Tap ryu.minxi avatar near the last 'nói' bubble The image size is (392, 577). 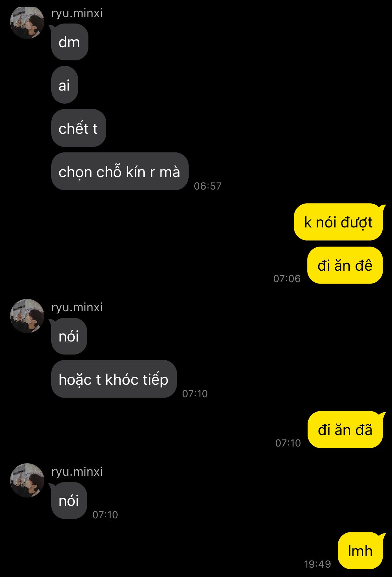[27, 480]
